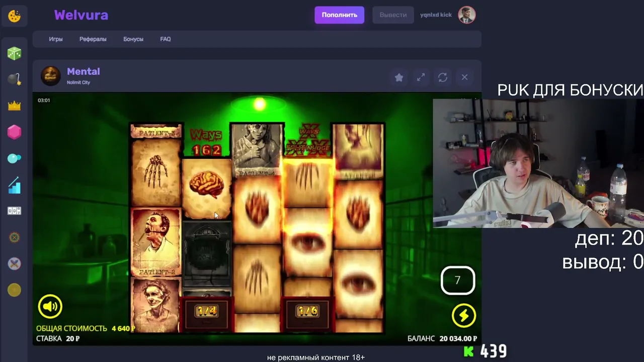This screenshot has height=362, width=644.
Task: Click the Mental game title
Action: 84,71
